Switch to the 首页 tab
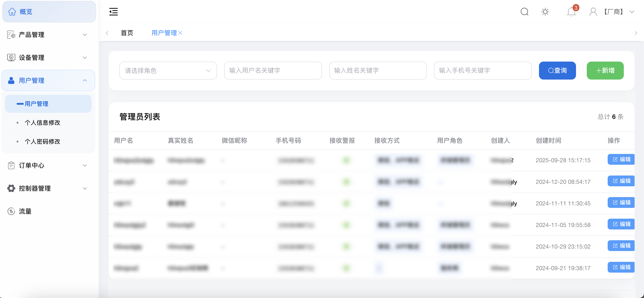Image resolution: width=644 pixels, height=298 pixels. click(x=127, y=33)
